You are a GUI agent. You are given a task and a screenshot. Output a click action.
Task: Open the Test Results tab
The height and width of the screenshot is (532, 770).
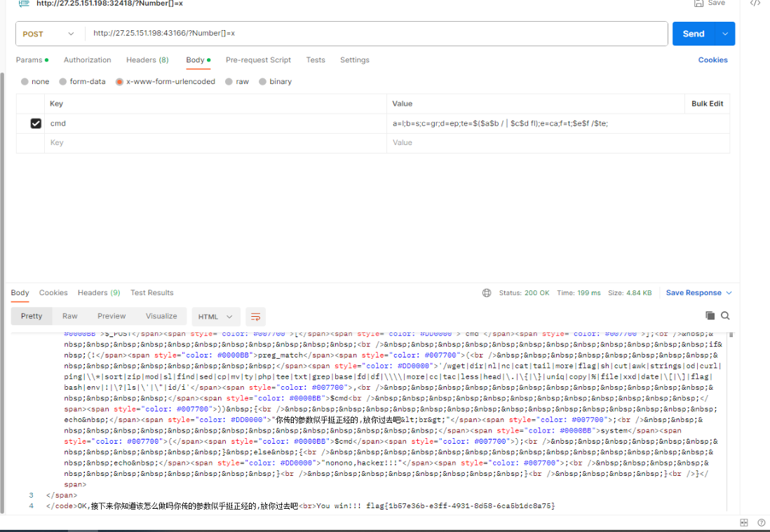(x=151, y=292)
